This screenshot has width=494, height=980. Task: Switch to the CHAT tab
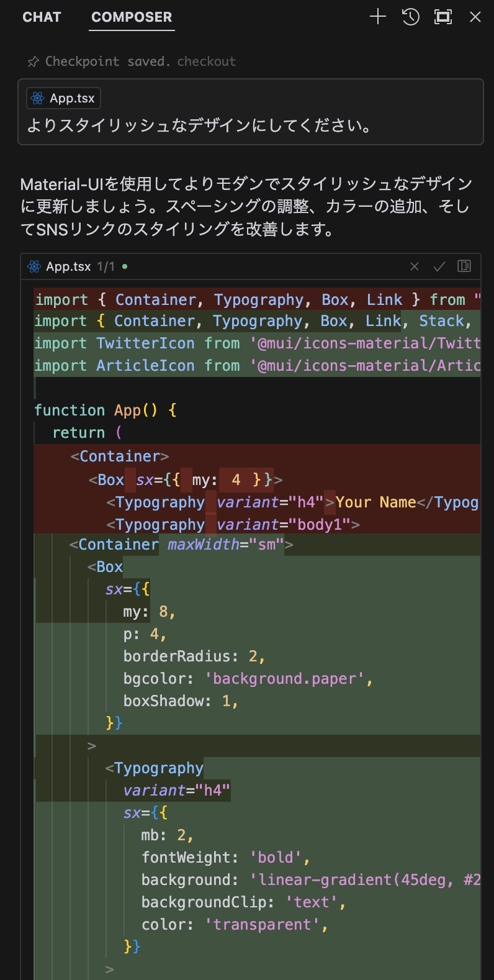[42, 17]
